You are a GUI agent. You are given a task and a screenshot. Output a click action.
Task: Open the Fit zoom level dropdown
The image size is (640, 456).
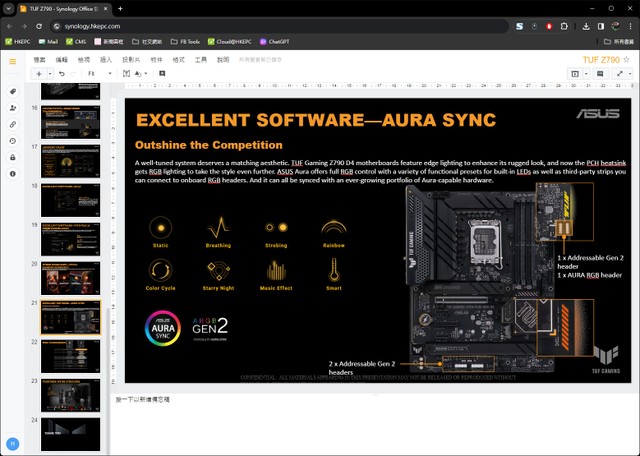click(100, 74)
